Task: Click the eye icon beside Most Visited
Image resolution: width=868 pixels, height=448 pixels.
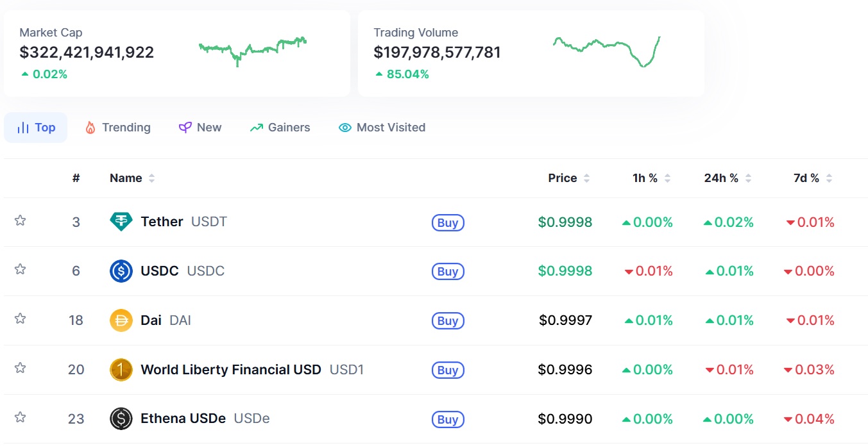Action: pyautogui.click(x=345, y=128)
